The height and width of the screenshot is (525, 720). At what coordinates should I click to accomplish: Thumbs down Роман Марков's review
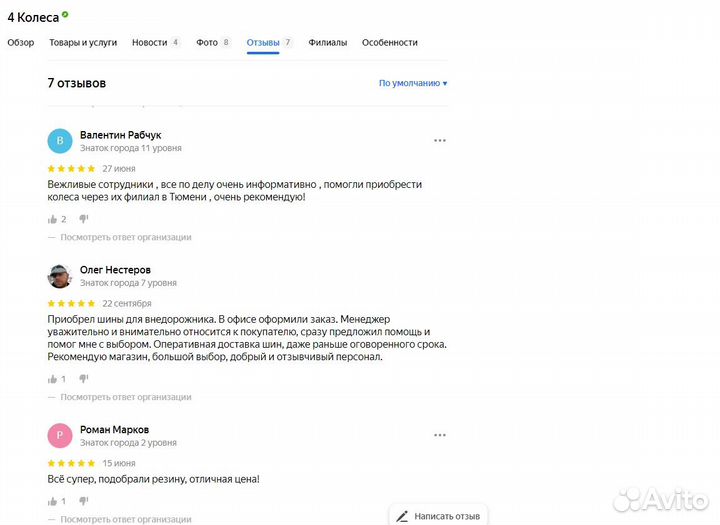pyautogui.click(x=84, y=501)
